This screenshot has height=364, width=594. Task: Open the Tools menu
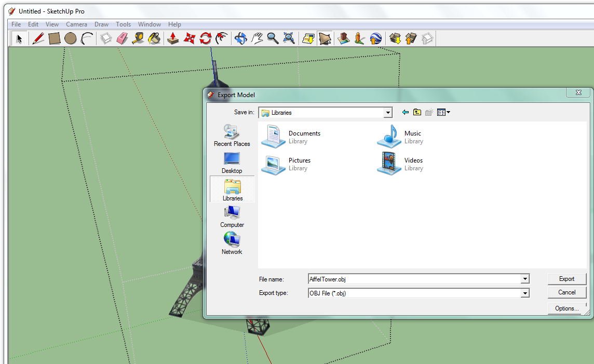tap(124, 24)
